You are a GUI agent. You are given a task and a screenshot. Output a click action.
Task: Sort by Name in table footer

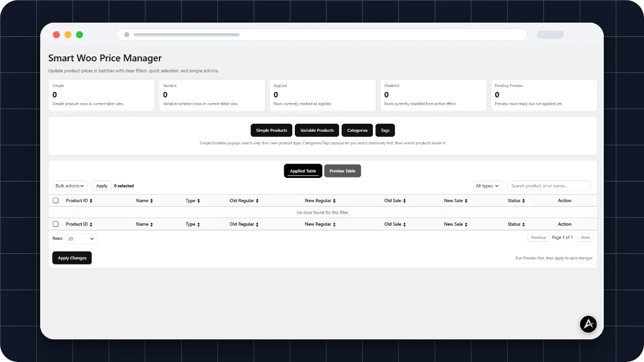click(144, 224)
